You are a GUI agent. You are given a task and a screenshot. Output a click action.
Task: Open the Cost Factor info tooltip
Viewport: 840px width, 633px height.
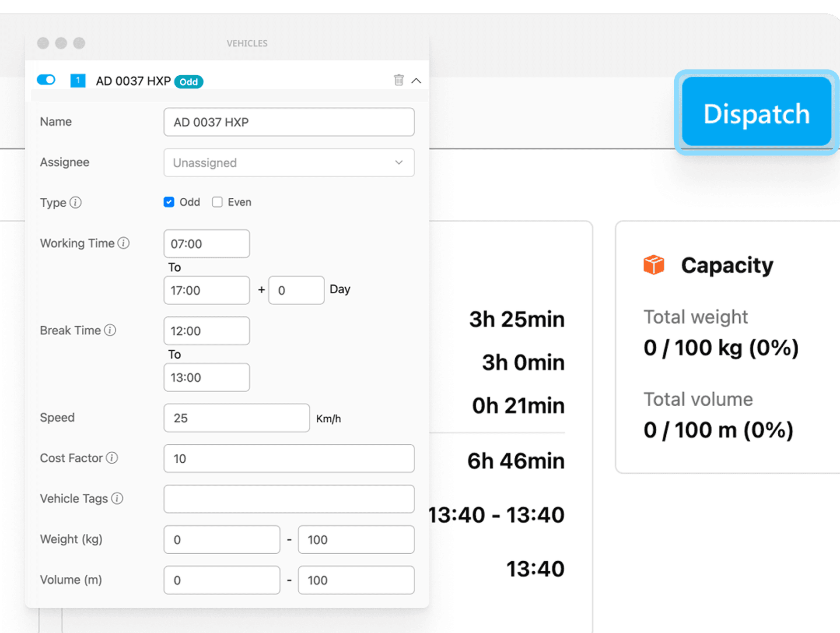(x=112, y=458)
